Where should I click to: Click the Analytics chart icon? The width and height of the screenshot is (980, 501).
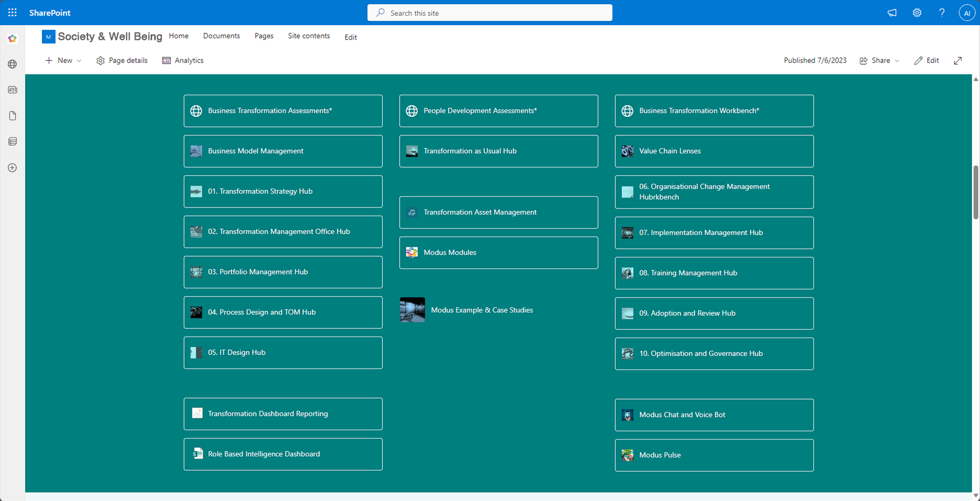tap(166, 60)
